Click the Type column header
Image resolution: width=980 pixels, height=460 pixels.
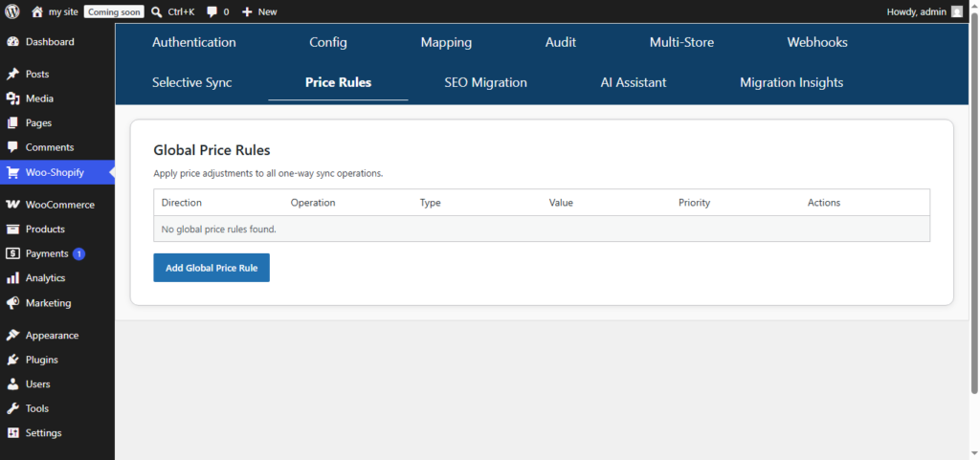(431, 203)
